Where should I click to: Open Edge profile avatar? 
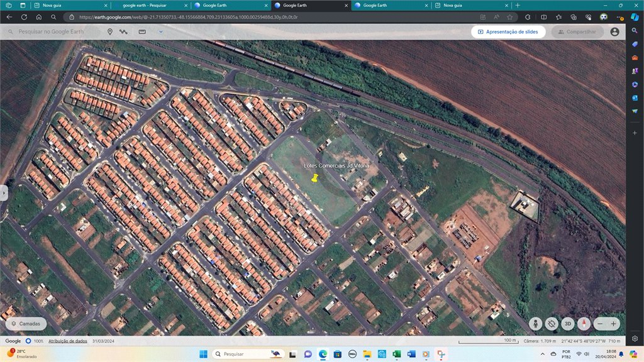click(603, 17)
